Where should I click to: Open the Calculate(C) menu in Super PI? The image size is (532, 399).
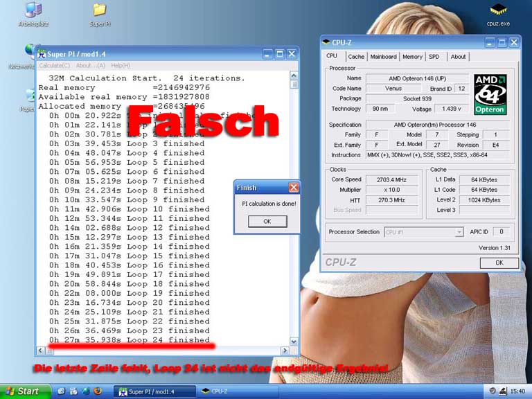coord(54,66)
